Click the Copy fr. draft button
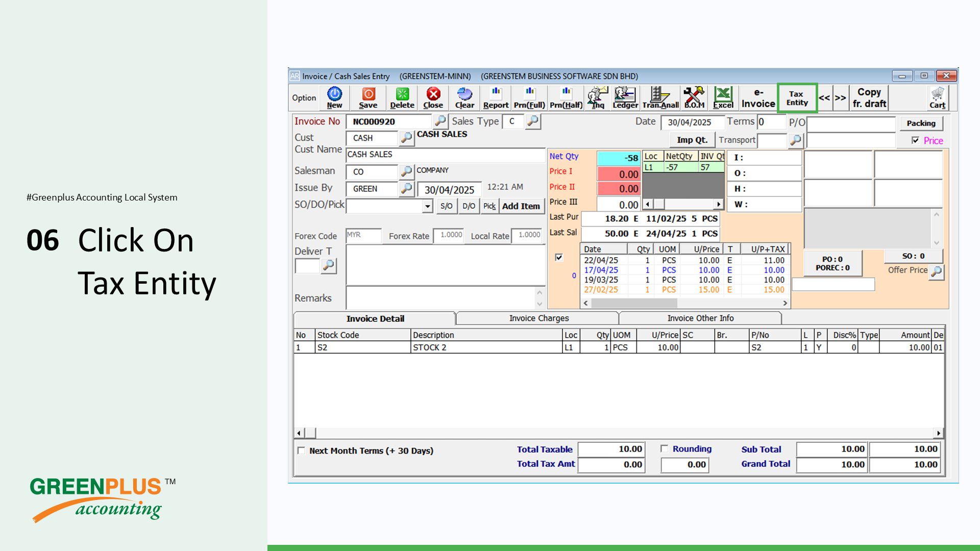This screenshot has height=551, width=980. (869, 98)
